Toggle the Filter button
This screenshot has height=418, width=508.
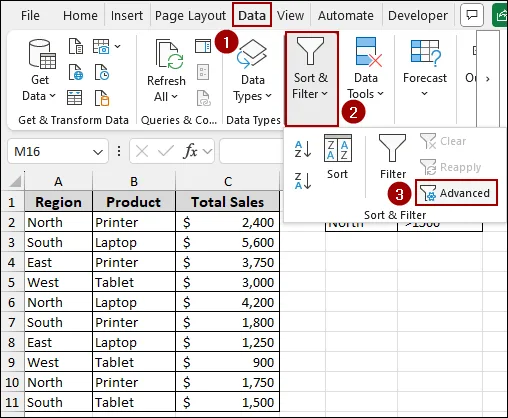[393, 157]
